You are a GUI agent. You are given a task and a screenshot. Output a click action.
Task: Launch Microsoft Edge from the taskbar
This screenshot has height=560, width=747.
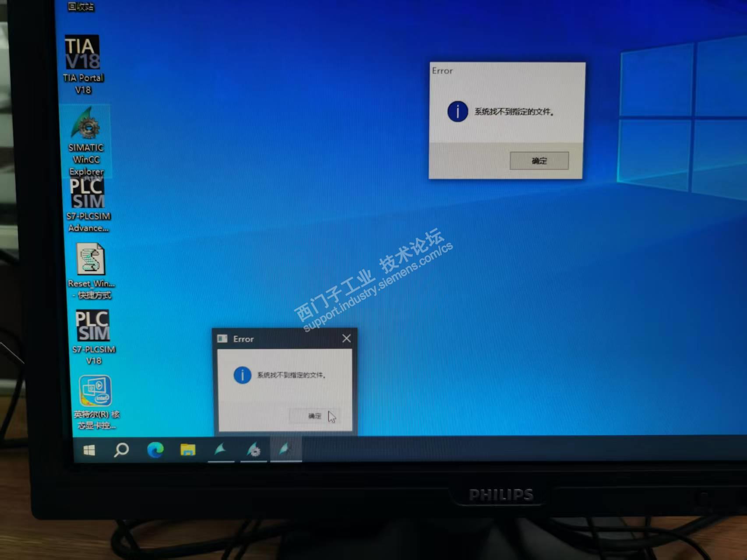pyautogui.click(x=155, y=450)
